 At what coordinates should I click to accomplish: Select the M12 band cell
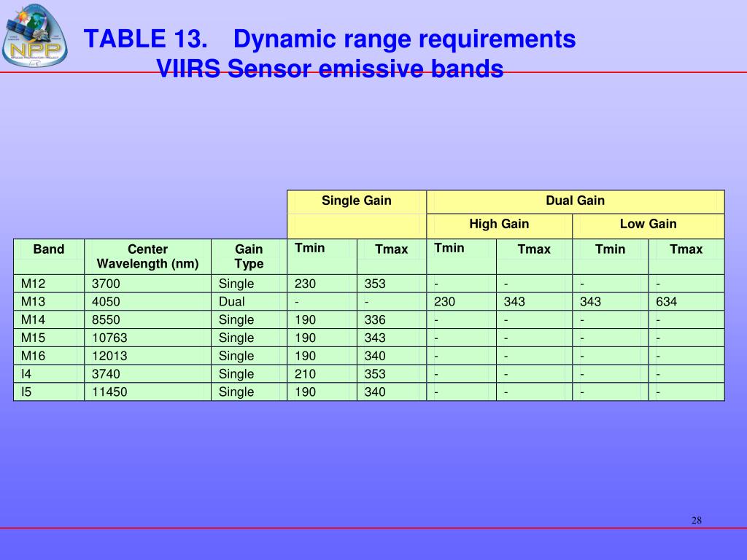tap(49, 284)
